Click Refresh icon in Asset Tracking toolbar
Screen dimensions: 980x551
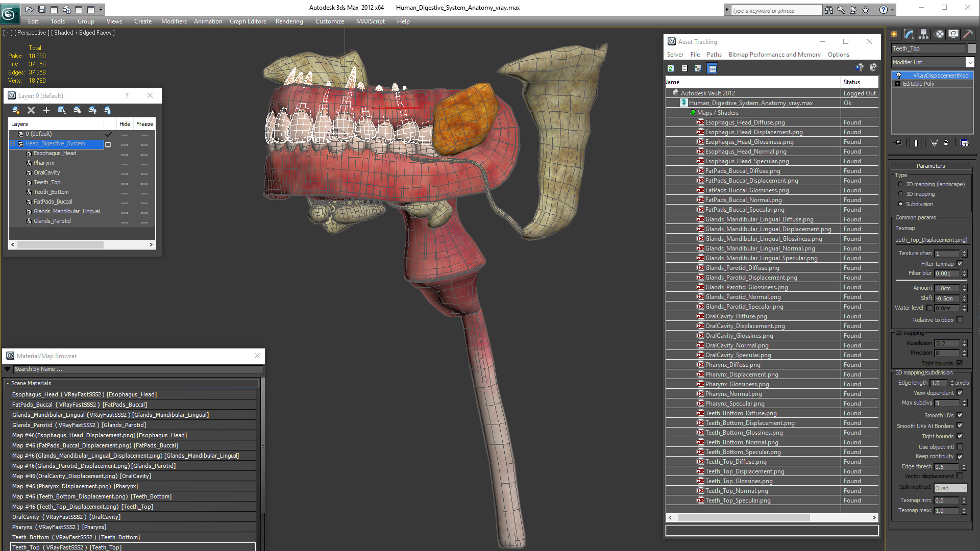671,68
